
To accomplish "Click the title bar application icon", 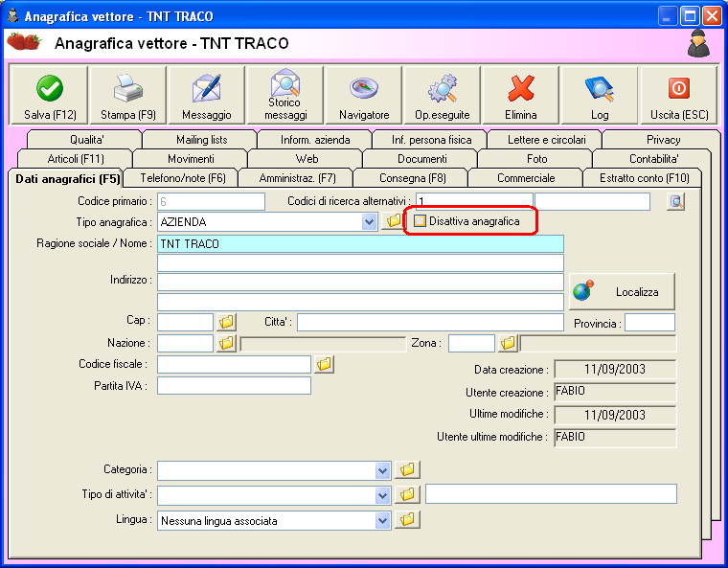I will (13, 15).
